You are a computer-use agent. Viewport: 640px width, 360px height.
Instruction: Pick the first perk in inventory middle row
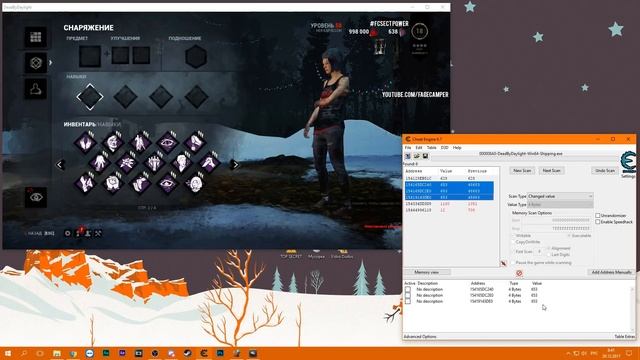pyautogui.click(x=99, y=163)
